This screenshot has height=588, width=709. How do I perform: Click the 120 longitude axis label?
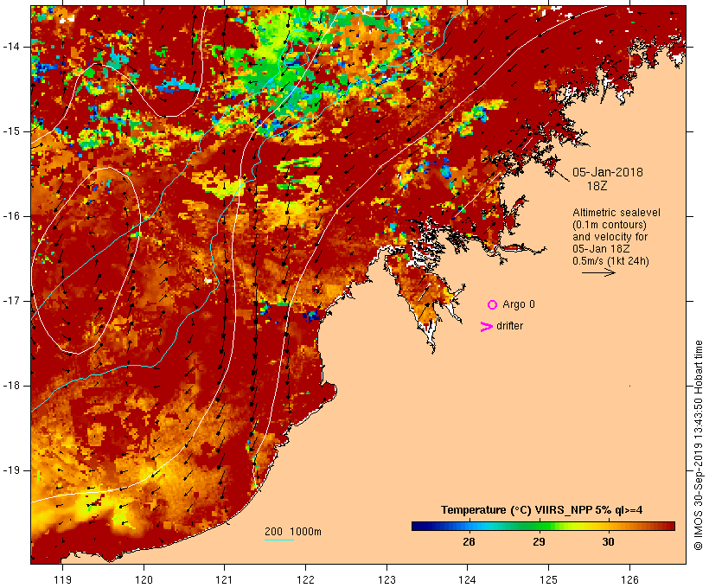pos(144,579)
